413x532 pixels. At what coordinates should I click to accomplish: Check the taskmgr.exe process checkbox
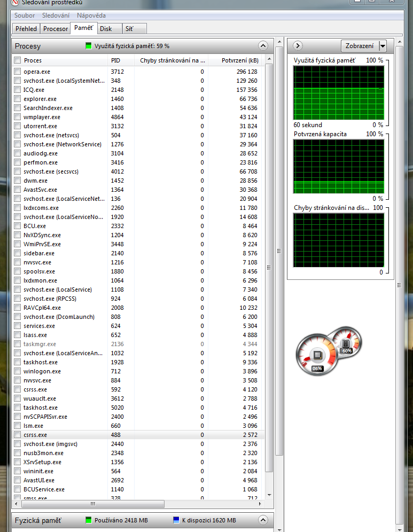pyautogui.click(x=17, y=343)
